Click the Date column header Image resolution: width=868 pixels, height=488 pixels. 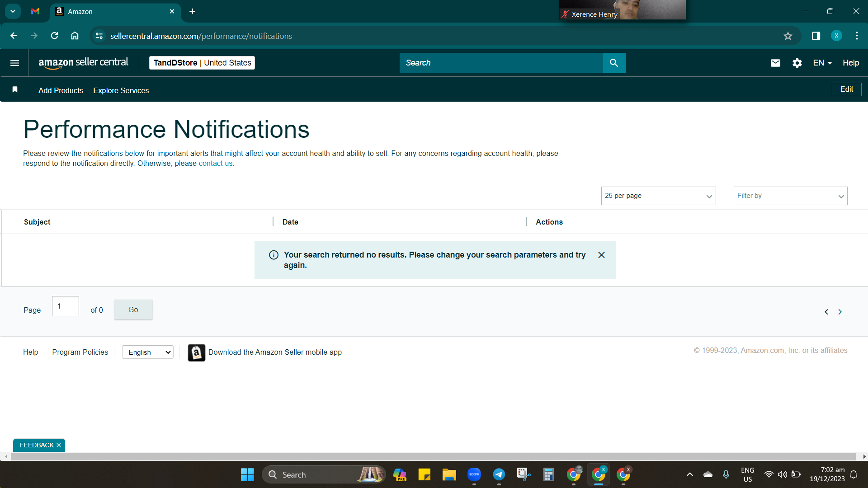click(x=290, y=222)
